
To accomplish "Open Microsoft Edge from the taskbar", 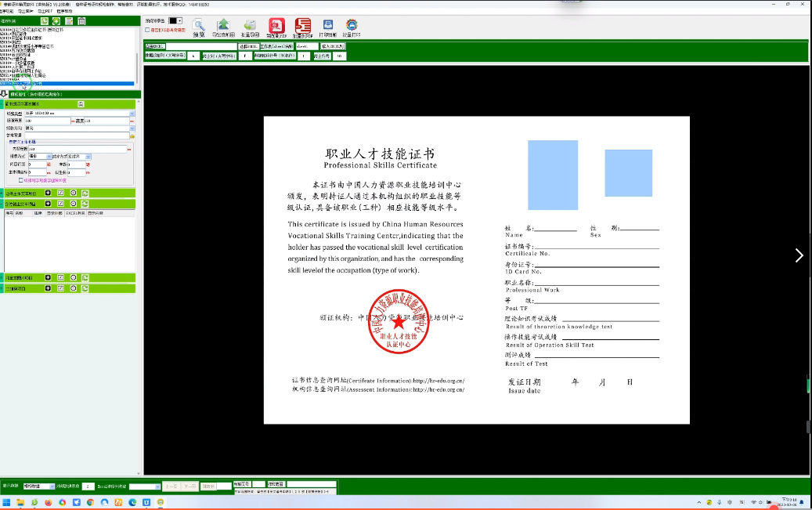I will click(132, 502).
